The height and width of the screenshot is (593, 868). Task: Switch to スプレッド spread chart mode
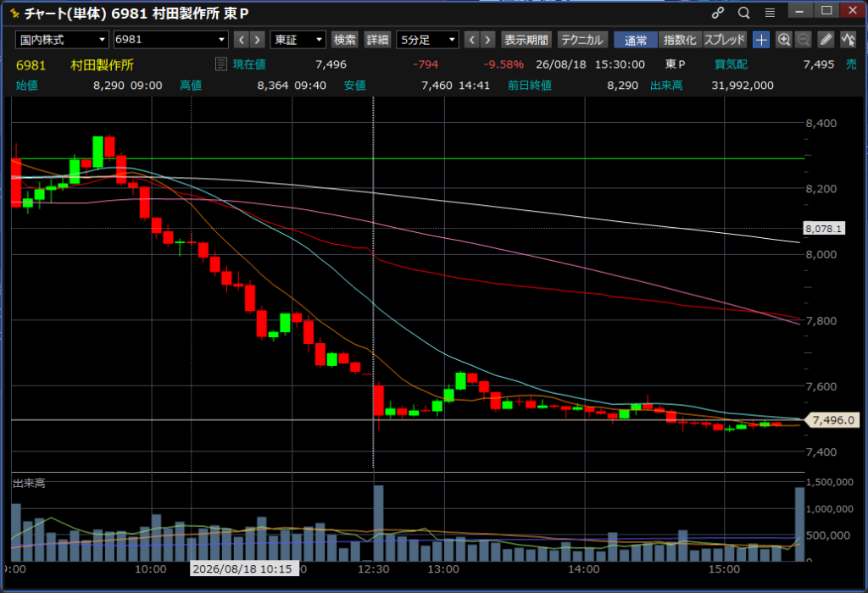coord(725,39)
